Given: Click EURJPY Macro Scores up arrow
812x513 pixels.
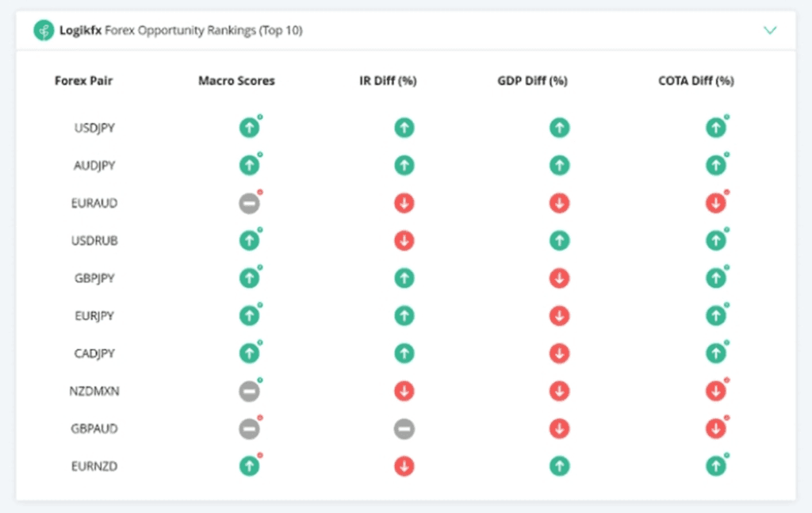Looking at the screenshot, I should tap(249, 316).
